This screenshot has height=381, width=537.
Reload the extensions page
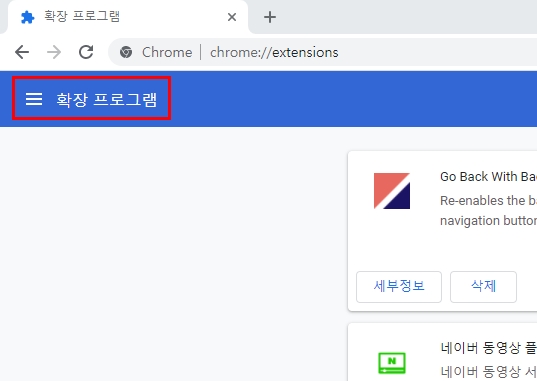coord(86,52)
